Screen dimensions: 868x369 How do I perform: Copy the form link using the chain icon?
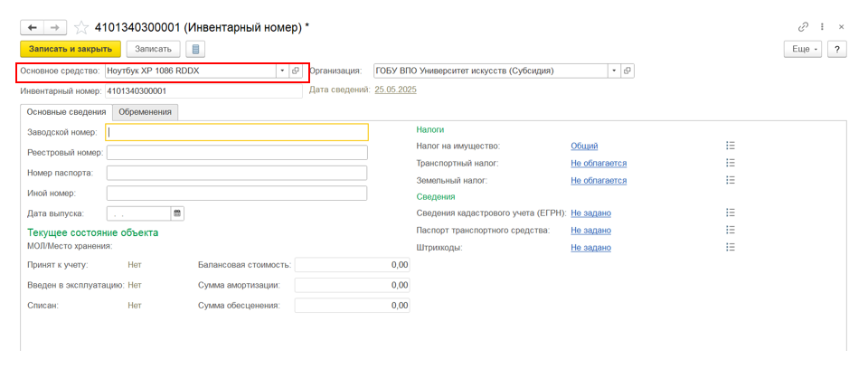pyautogui.click(x=803, y=26)
